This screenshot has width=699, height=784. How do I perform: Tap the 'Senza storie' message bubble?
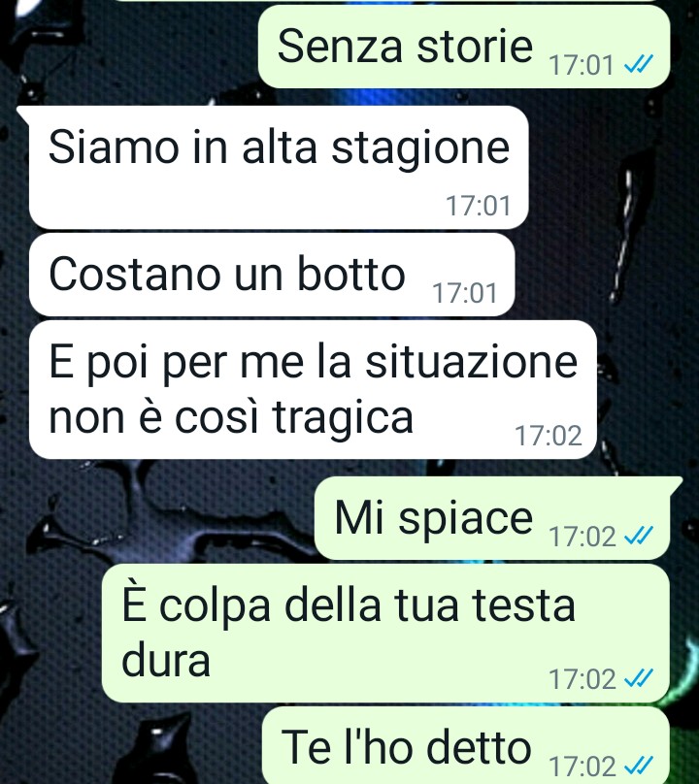tap(464, 47)
